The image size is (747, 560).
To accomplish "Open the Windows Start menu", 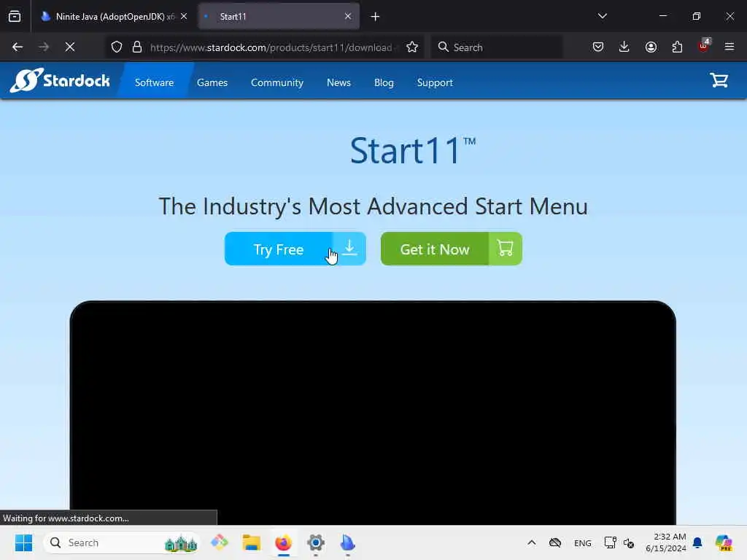I will pyautogui.click(x=23, y=542).
